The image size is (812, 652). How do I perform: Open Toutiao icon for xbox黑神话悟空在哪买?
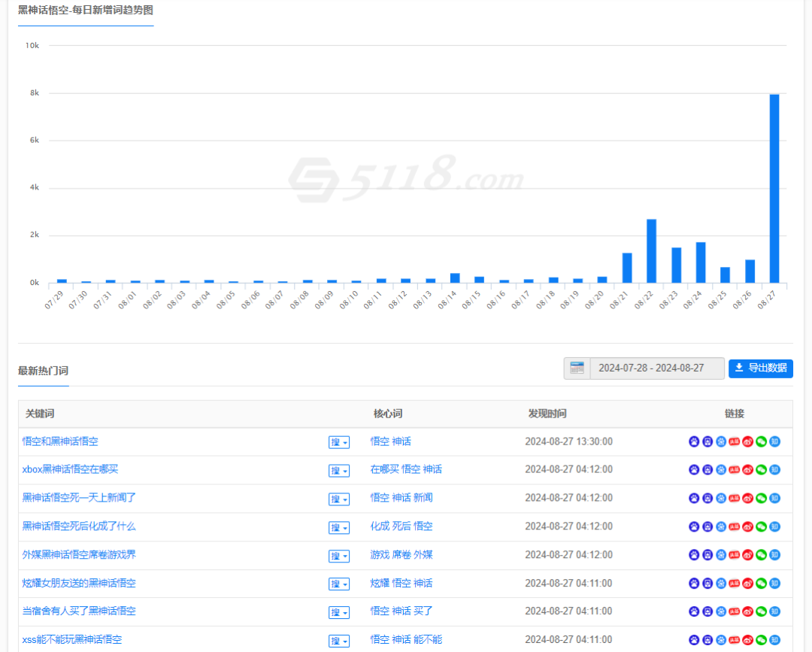(x=735, y=470)
